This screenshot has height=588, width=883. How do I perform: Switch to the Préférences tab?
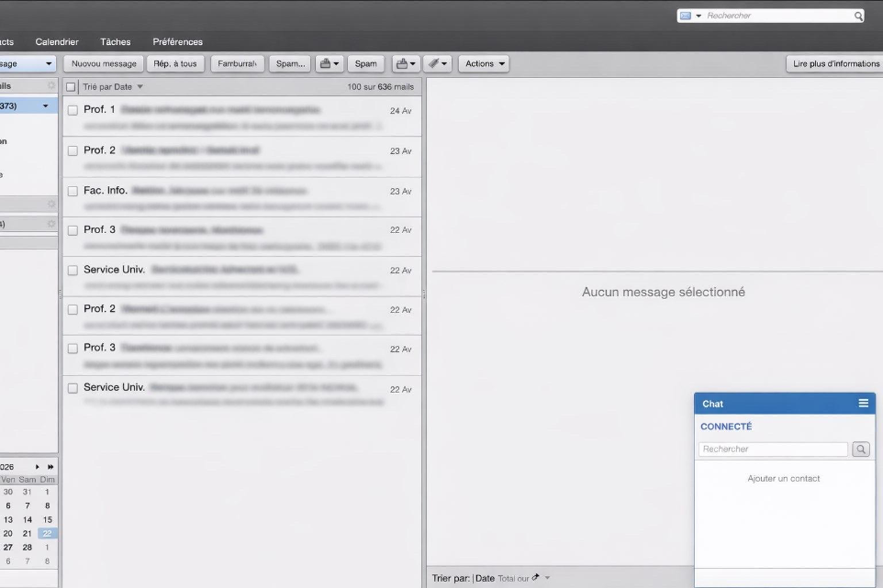click(177, 41)
